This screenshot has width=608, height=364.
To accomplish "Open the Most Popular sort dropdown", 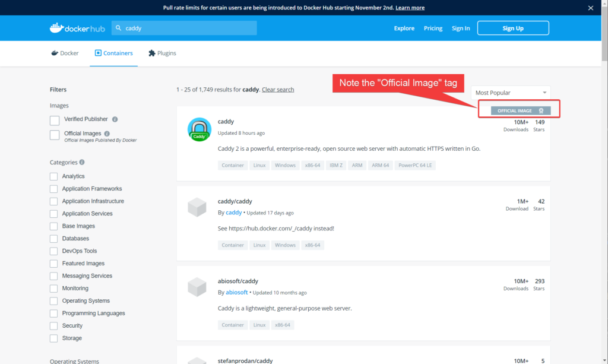I will [510, 92].
